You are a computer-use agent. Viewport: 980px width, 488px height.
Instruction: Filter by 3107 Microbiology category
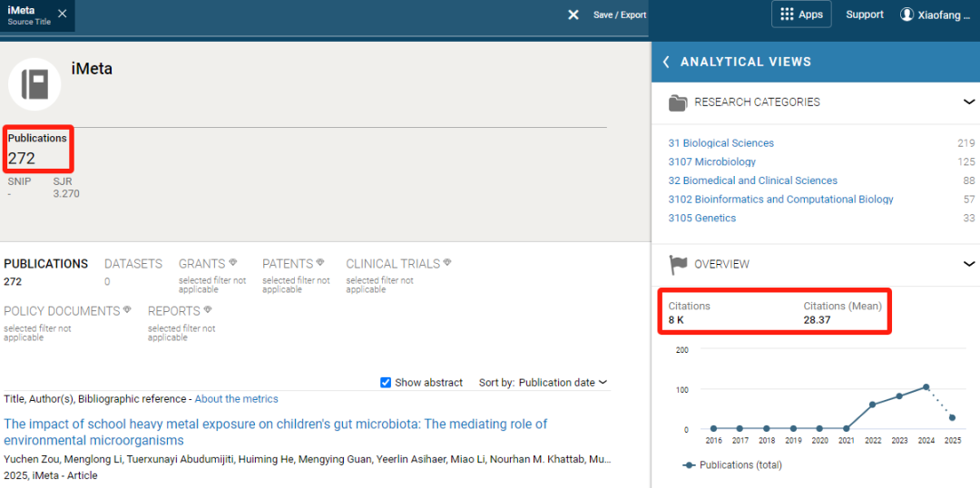(x=712, y=161)
